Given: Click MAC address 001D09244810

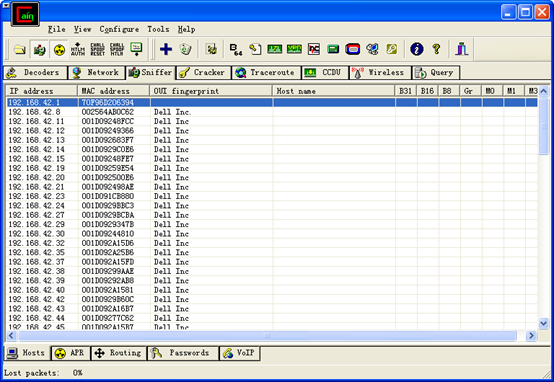Looking at the screenshot, I should 107,234.
